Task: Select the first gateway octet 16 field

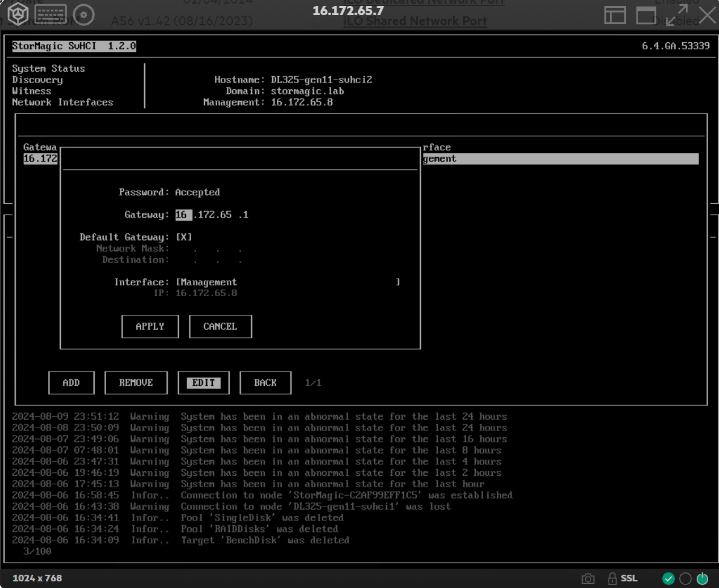Action: tap(183, 215)
